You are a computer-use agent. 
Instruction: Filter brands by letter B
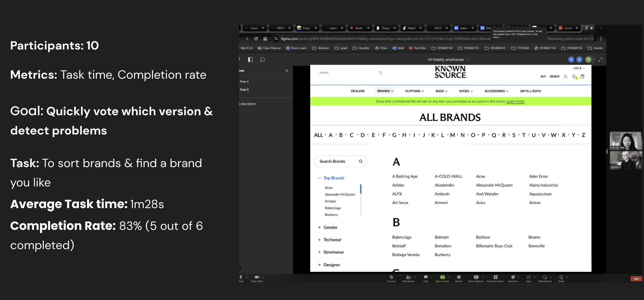[x=341, y=135]
